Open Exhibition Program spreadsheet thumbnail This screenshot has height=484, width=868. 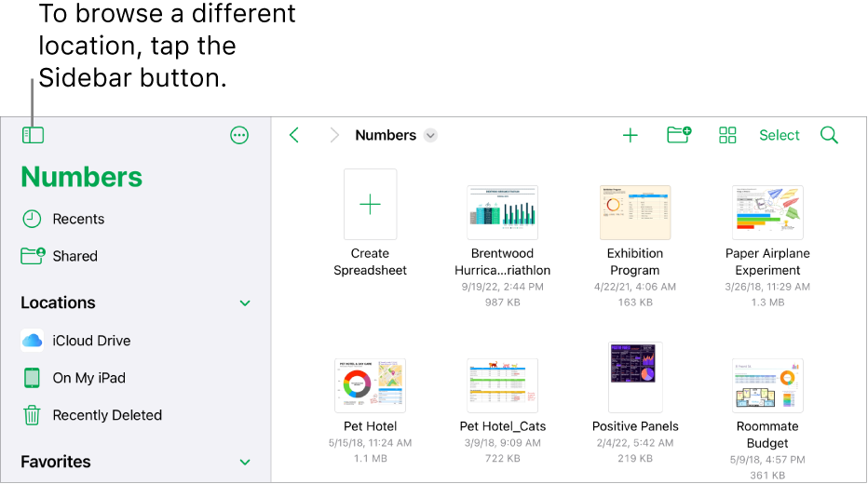635,212
